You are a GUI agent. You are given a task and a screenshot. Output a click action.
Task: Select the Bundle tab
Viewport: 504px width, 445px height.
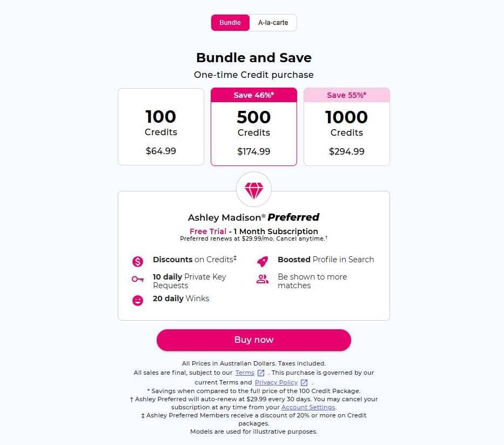pyautogui.click(x=230, y=23)
